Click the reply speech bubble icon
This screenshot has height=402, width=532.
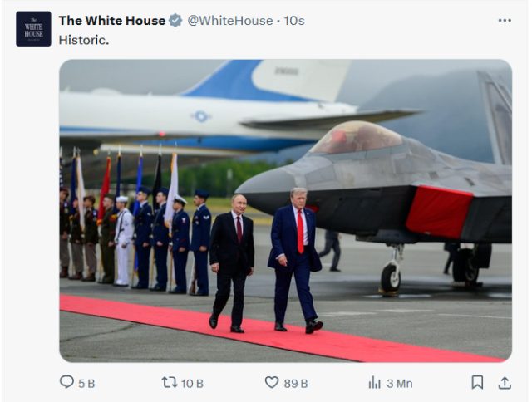(66, 382)
